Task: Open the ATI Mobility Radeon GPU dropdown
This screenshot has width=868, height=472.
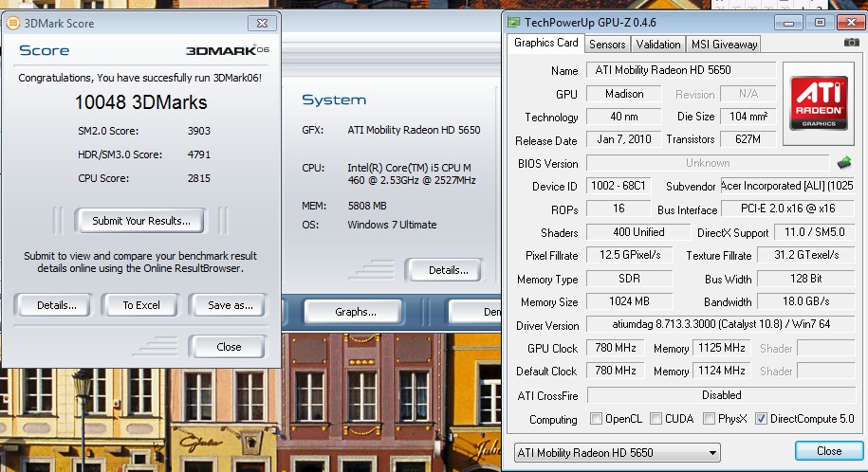Action: [x=617, y=452]
